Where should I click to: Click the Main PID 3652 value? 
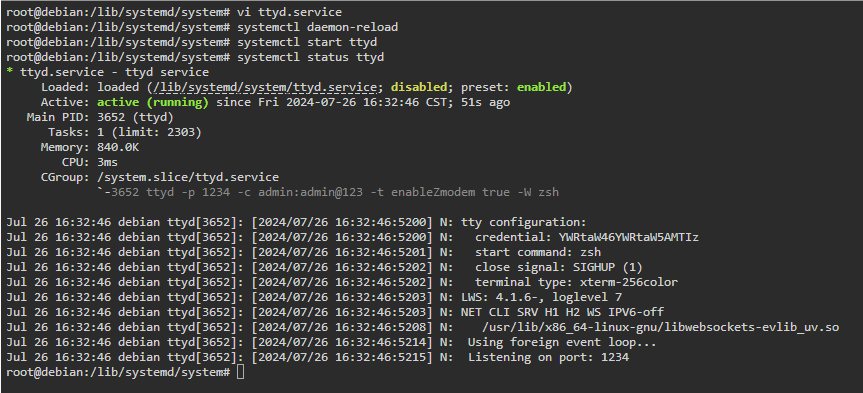tap(135, 117)
